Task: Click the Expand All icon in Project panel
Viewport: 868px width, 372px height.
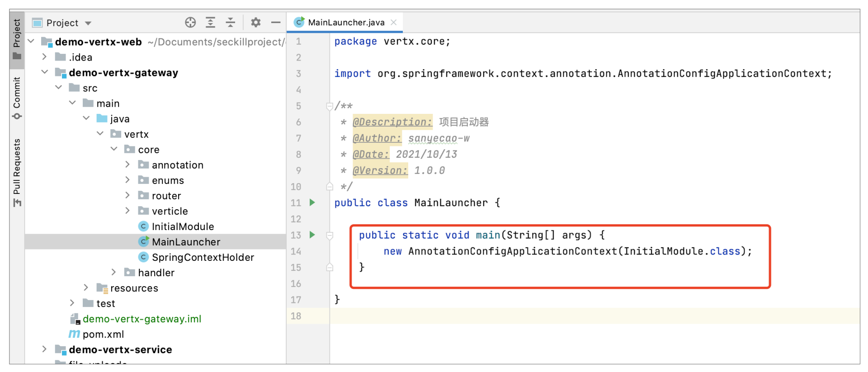Action: (x=210, y=23)
